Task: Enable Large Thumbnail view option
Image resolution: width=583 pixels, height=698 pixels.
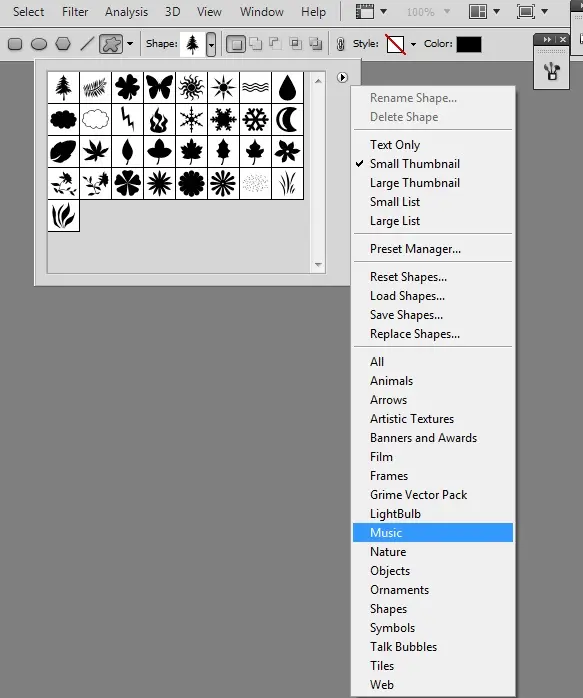Action: tap(415, 183)
